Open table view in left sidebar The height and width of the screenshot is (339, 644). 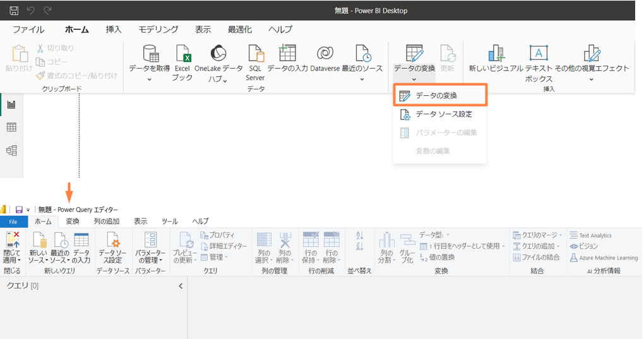11,128
